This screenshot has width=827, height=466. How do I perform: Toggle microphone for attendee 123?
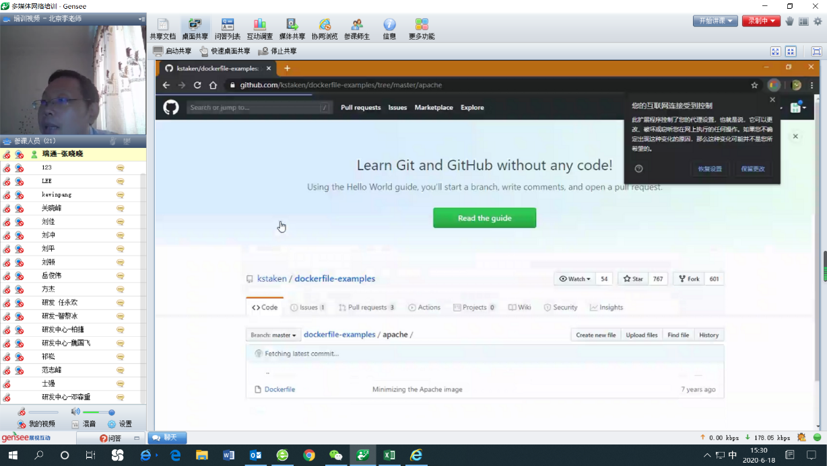click(x=7, y=168)
